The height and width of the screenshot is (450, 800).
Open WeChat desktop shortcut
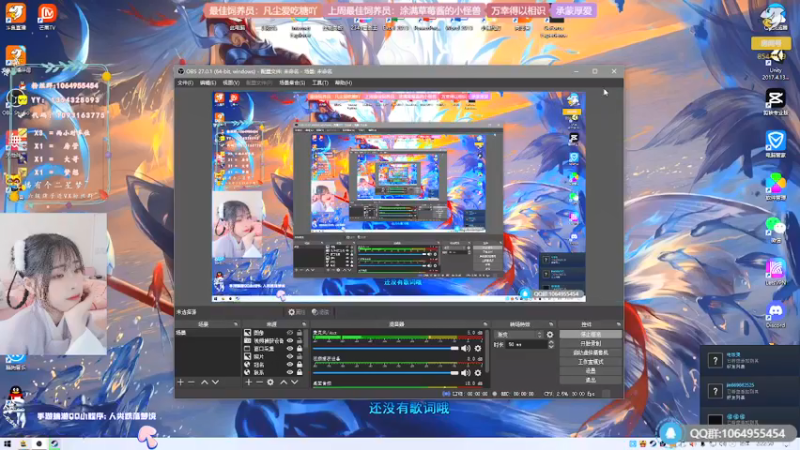coord(775,230)
